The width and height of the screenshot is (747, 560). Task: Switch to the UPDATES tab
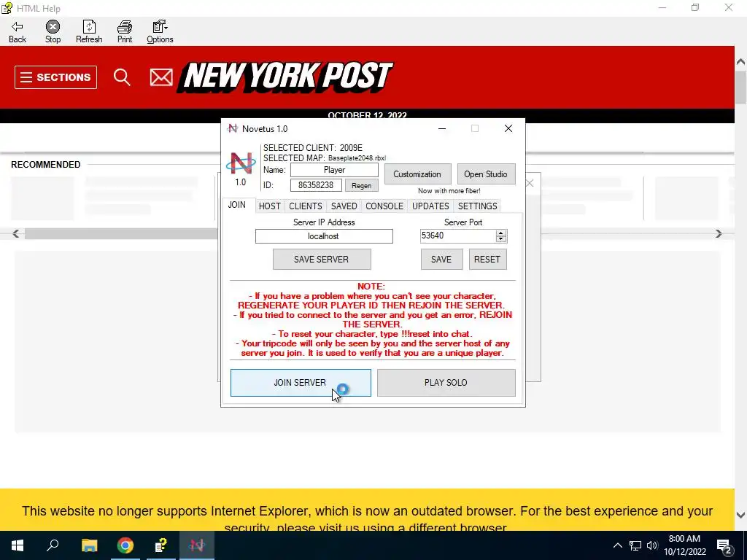click(430, 206)
